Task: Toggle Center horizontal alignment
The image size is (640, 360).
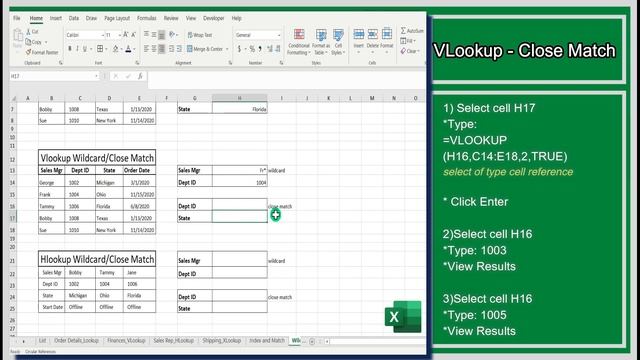Action: 154,49
